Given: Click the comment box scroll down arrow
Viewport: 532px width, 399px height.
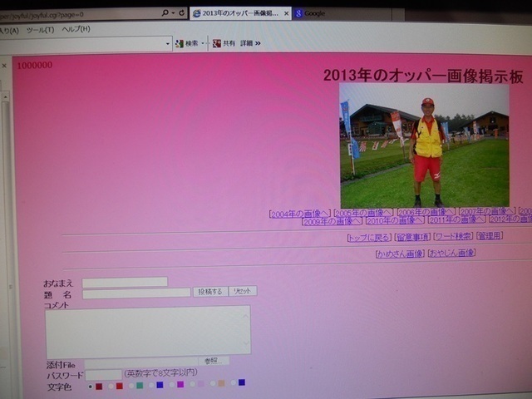Looking at the screenshot, I should (x=246, y=343).
